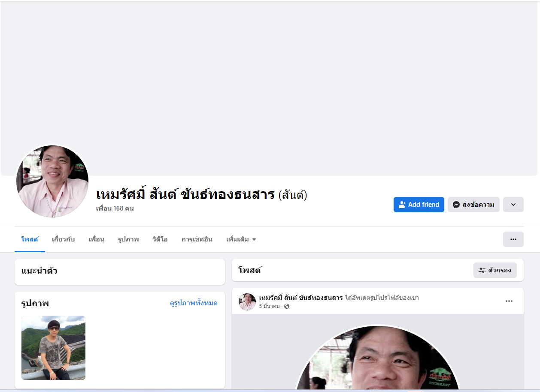This screenshot has height=392, width=540.
Task: Click the author name in the post header
Action: 301,298
